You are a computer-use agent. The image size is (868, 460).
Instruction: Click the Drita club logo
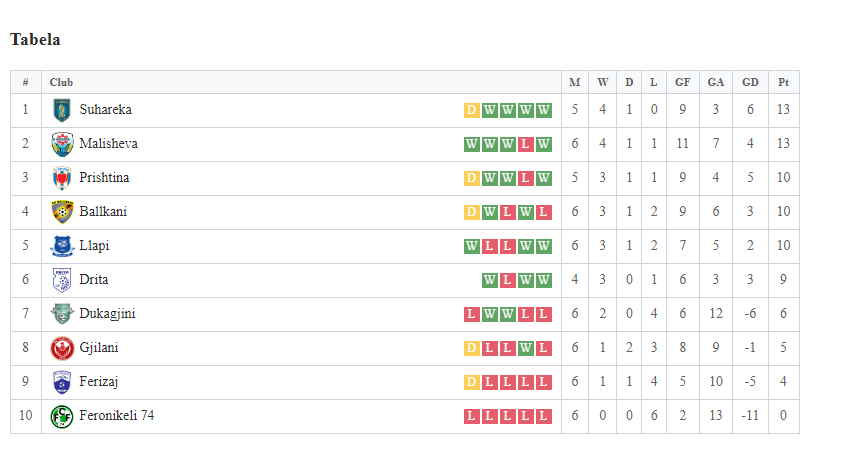(62, 280)
